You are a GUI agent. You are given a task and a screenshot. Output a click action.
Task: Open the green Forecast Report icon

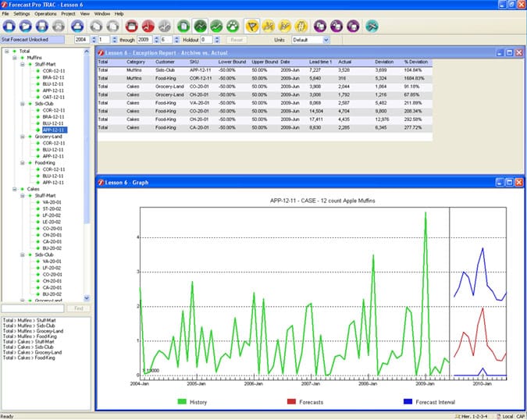pos(183,27)
